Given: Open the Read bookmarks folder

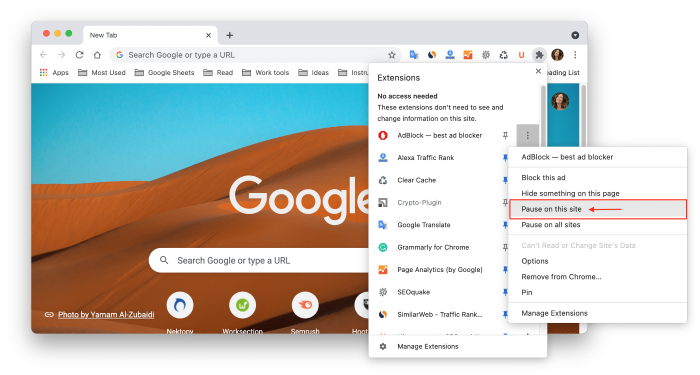Looking at the screenshot, I should coord(218,72).
